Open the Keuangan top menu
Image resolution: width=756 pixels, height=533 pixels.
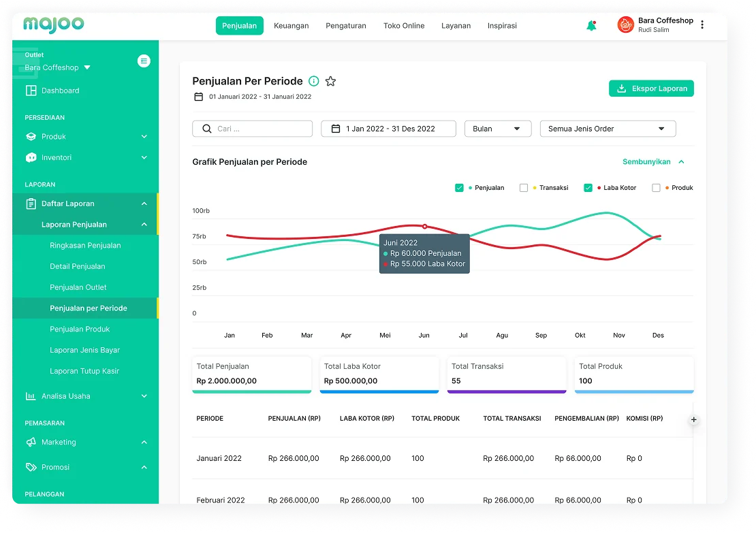291,26
